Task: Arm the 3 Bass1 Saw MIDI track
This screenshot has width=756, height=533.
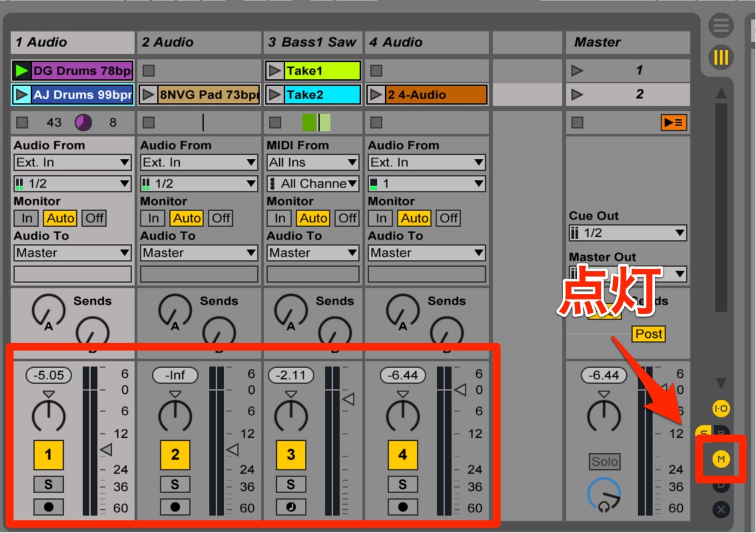Action: click(290, 507)
